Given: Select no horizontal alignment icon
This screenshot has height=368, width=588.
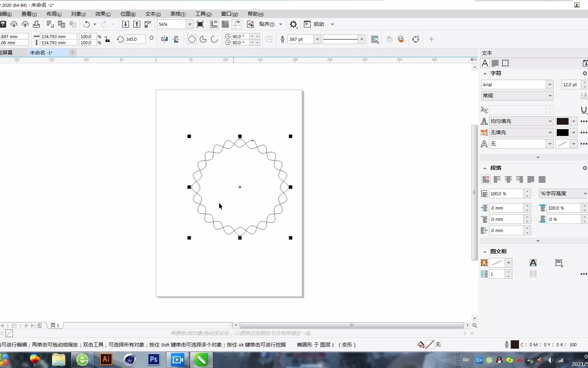Looking at the screenshot, I should click(x=486, y=179).
